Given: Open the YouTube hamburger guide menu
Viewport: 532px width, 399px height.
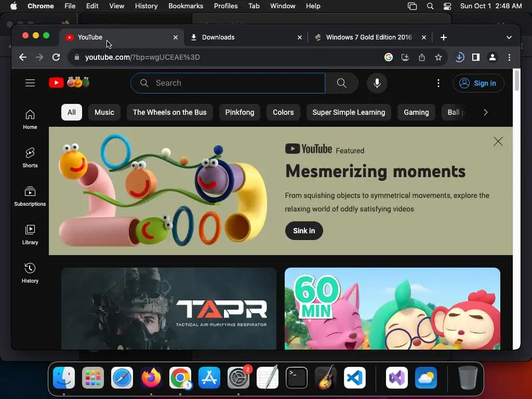Looking at the screenshot, I should click(x=30, y=83).
